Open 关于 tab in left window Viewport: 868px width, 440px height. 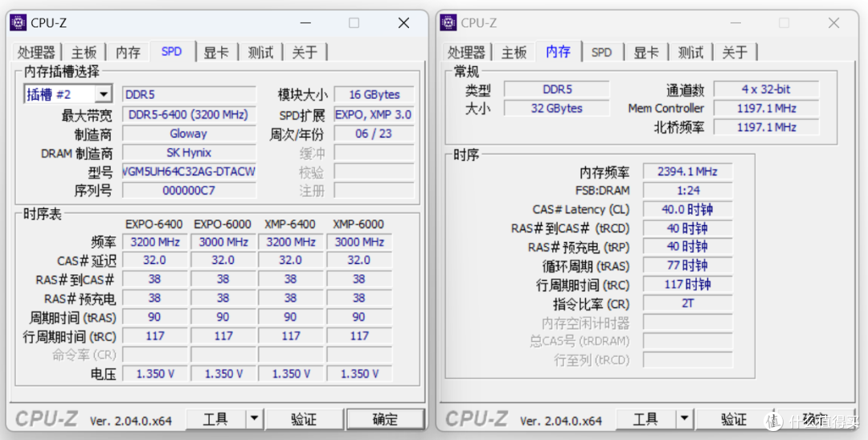305,52
